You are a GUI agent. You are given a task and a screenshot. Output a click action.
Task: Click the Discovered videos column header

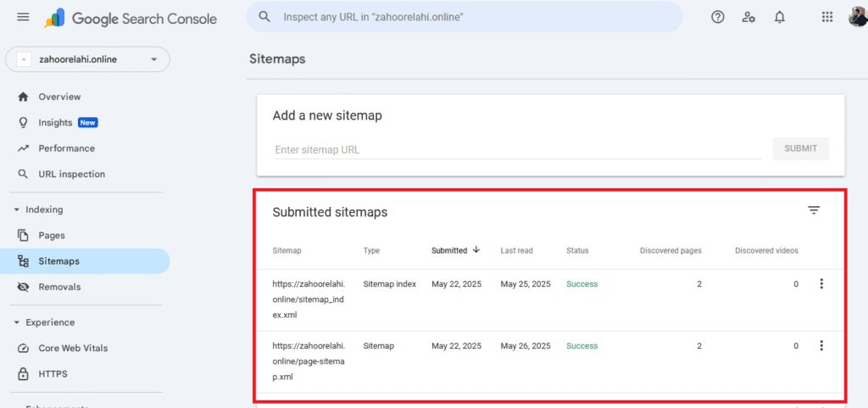tap(766, 251)
